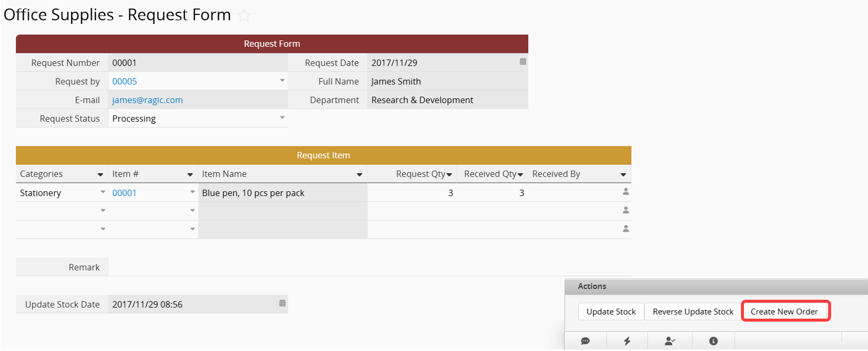Open the Item Name column header menu

359,175
